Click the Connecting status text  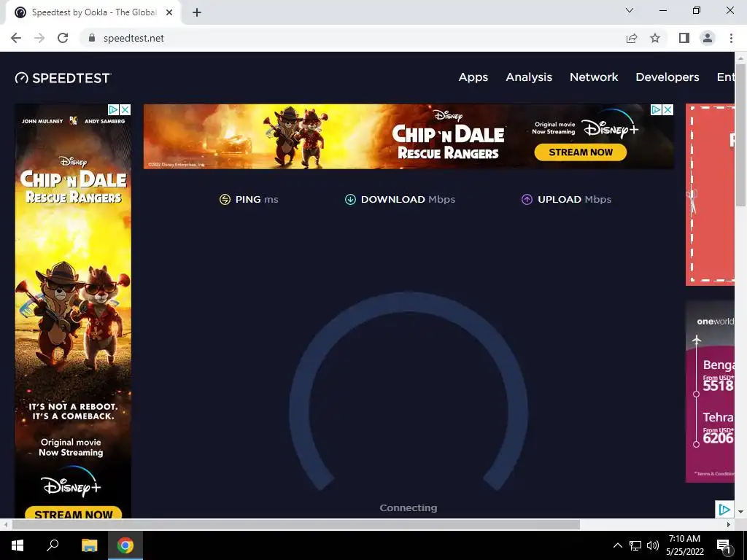pyautogui.click(x=409, y=508)
